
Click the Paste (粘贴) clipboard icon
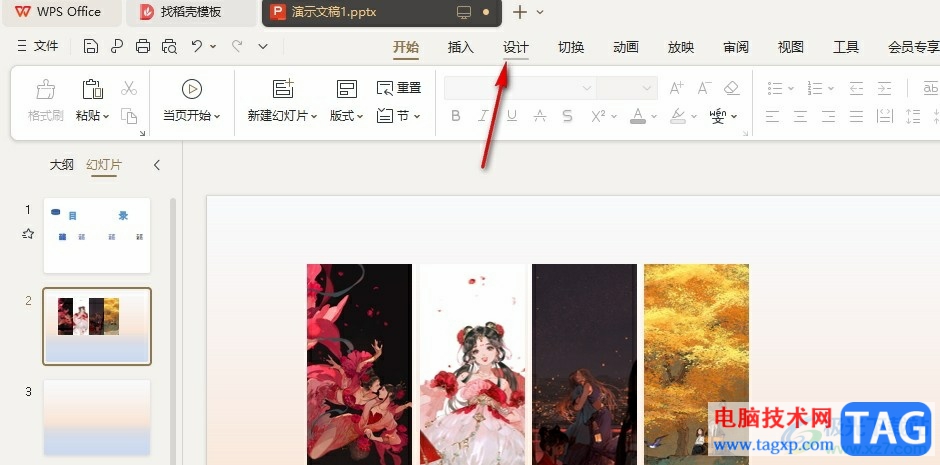pyautogui.click(x=92, y=89)
